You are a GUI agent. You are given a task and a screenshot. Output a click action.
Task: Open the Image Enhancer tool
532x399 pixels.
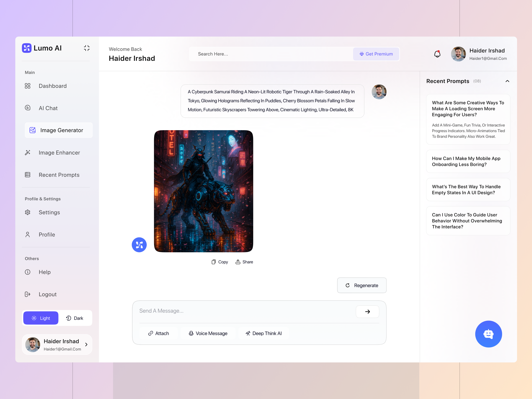(x=59, y=152)
